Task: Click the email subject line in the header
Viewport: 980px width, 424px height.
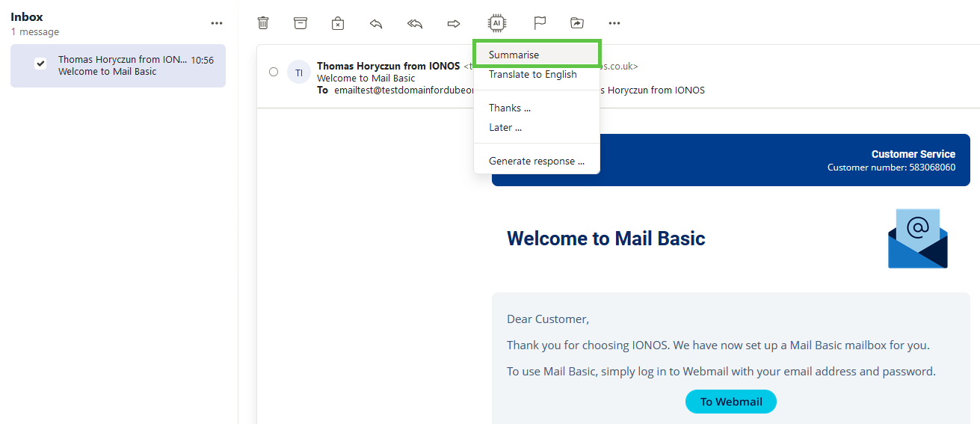Action: pos(366,78)
